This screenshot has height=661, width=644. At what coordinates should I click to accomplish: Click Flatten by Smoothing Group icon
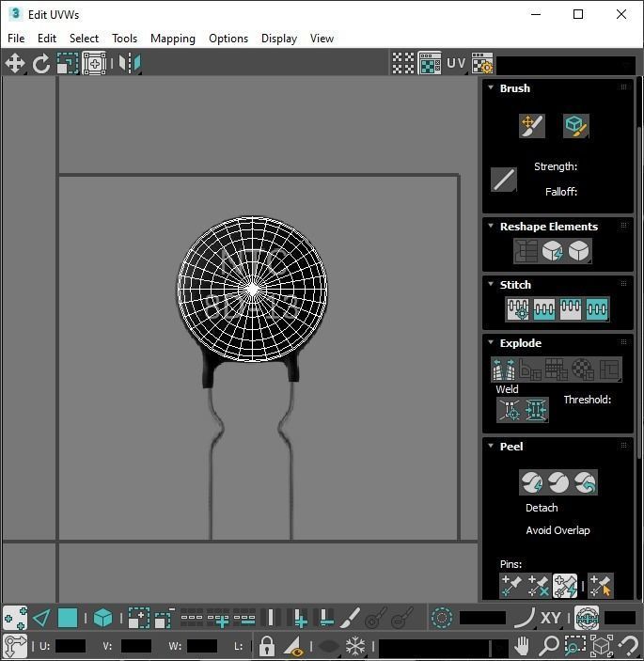(557, 370)
